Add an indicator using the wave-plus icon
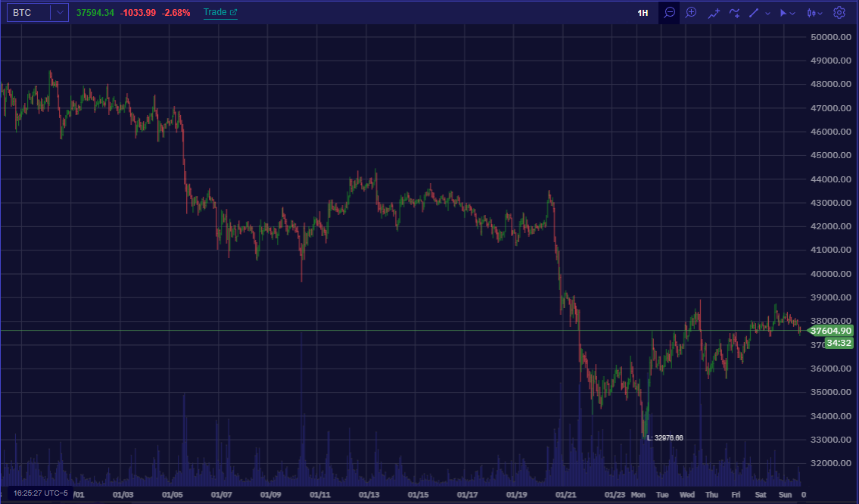Screen dimensions: 859x504 [735, 13]
